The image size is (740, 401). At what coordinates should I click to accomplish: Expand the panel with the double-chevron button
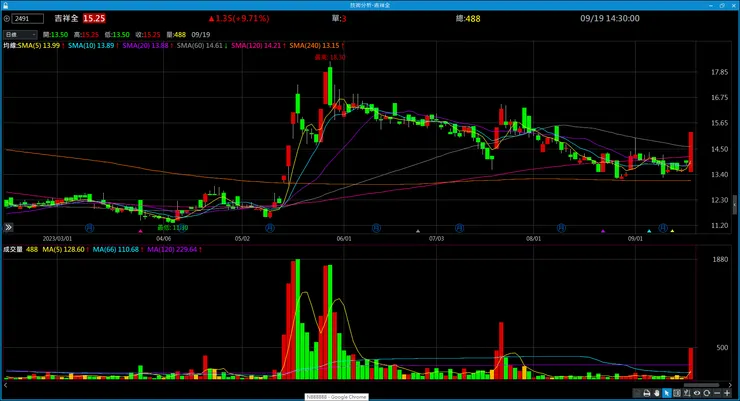point(8,227)
